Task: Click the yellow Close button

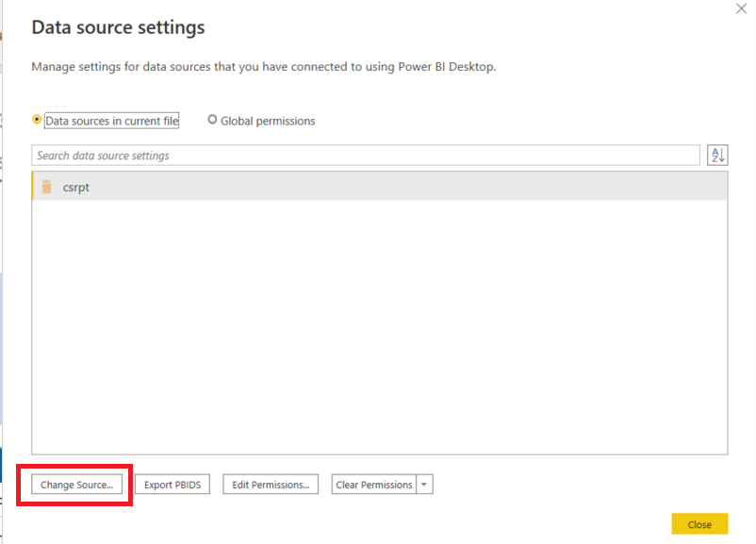Action: pyautogui.click(x=699, y=524)
